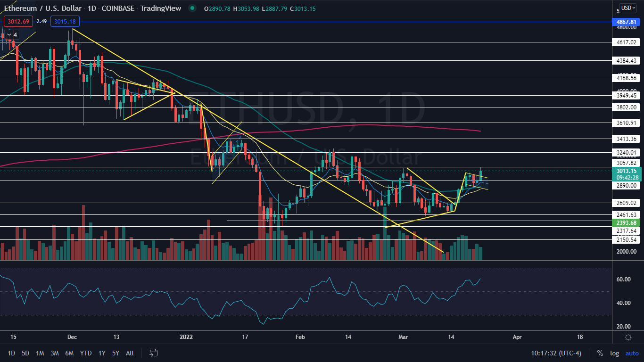
Task: Toggle auto scale mode
Action: [632, 353]
